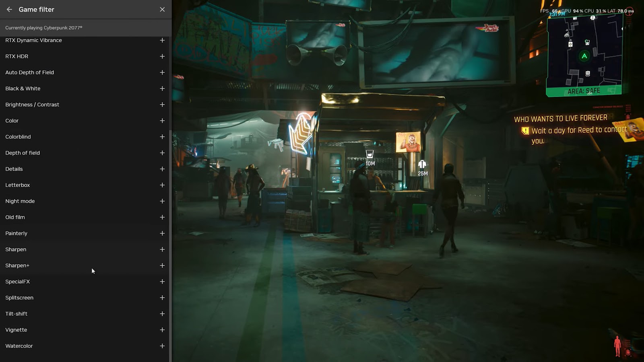Add the Vignette filter

click(162, 330)
